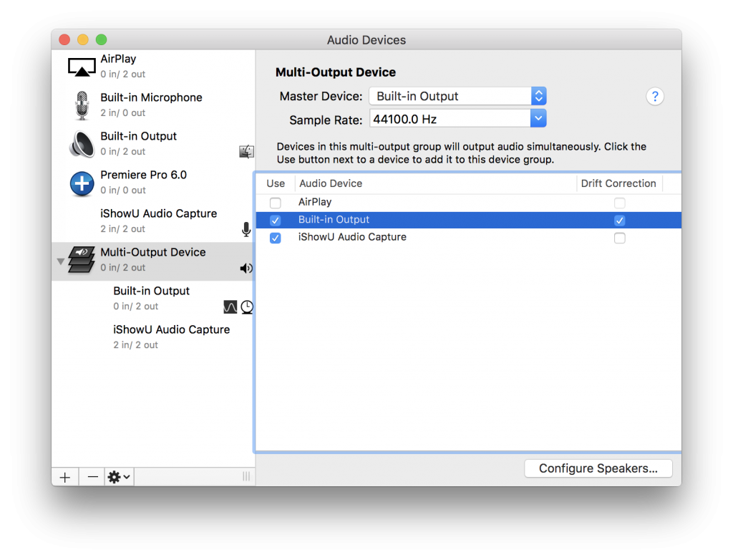
Task: Click the microphone icon beside iShowU Audio Capture
Action: tap(246, 229)
